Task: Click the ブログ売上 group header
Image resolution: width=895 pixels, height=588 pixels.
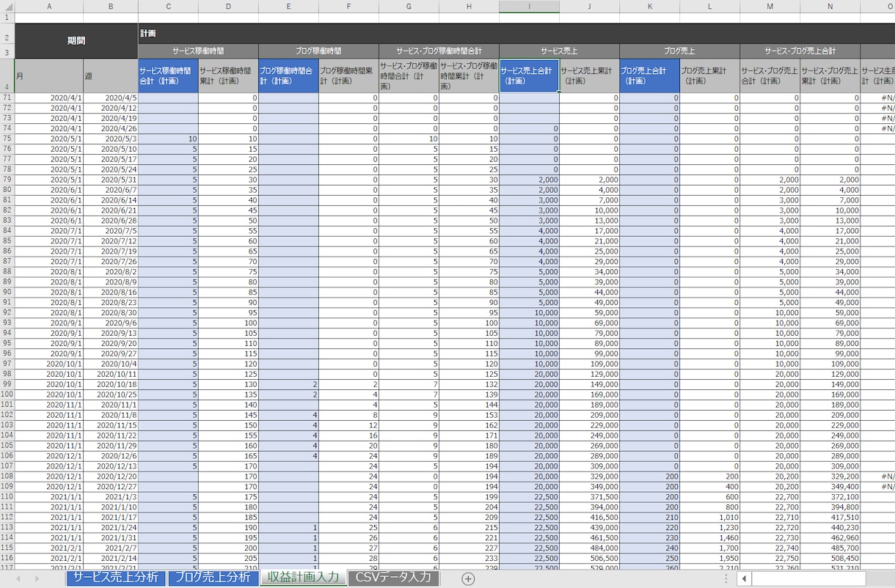Action: [x=679, y=51]
